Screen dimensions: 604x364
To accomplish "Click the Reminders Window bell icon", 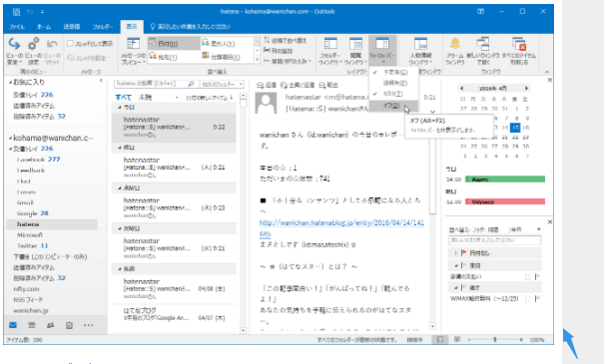I will (455, 44).
